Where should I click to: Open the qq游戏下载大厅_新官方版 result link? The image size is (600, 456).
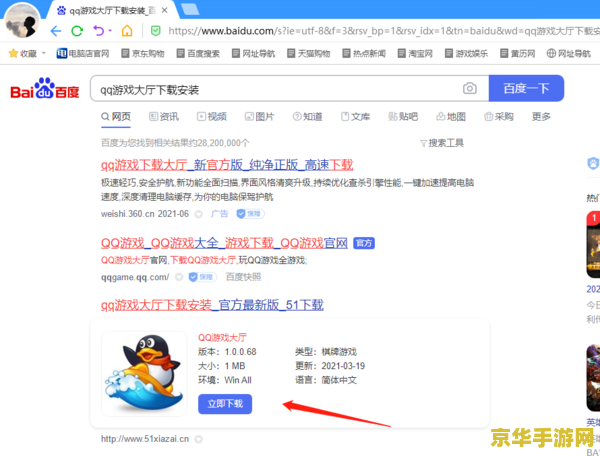(227, 165)
